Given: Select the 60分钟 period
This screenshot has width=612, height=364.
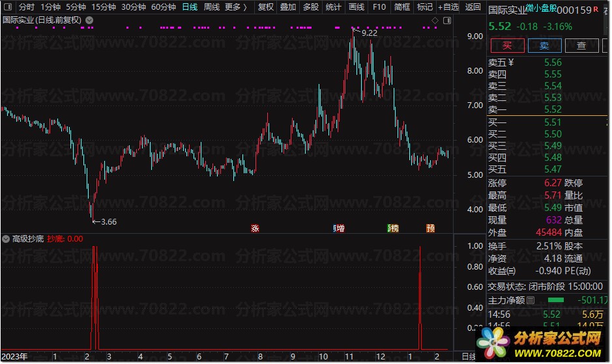Looking at the screenshot, I should 164,7.
